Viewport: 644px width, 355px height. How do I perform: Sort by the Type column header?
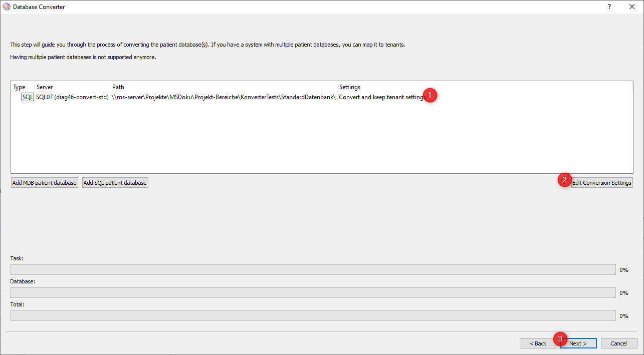coord(19,87)
